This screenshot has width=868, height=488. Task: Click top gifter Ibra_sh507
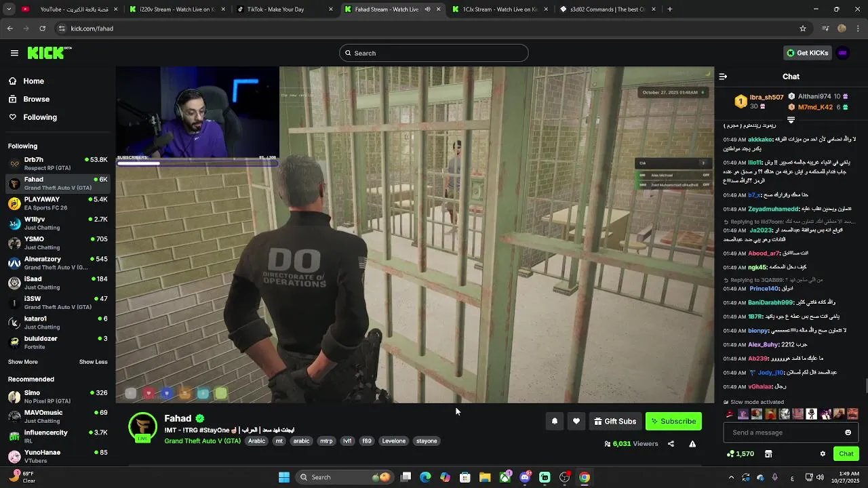766,97
